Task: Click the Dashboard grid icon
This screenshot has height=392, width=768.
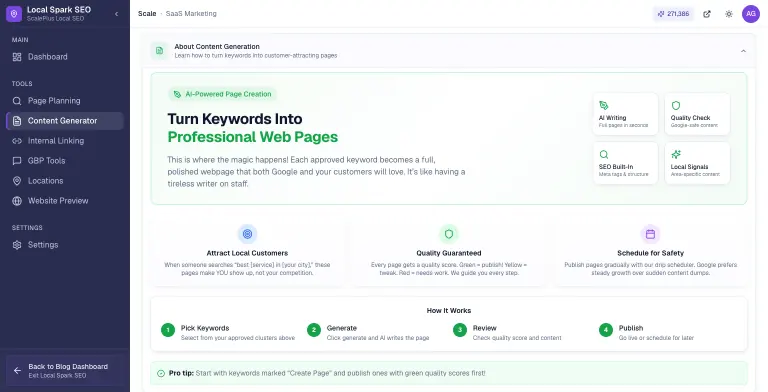Action: (17, 57)
